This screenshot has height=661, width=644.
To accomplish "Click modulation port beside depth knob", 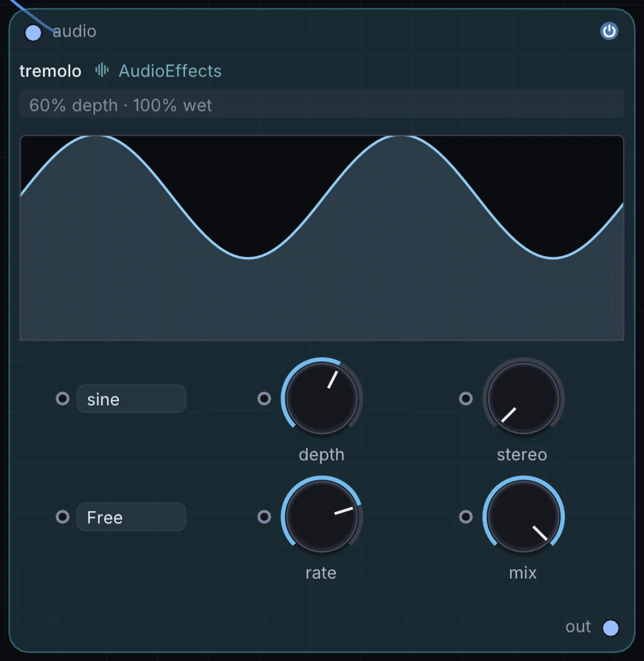I will [x=264, y=398].
